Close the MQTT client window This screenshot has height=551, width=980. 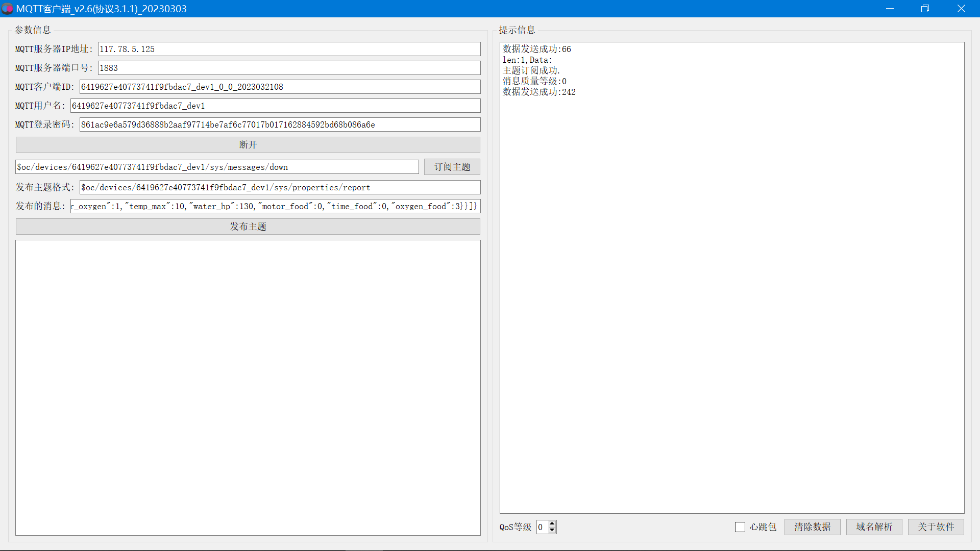point(961,9)
